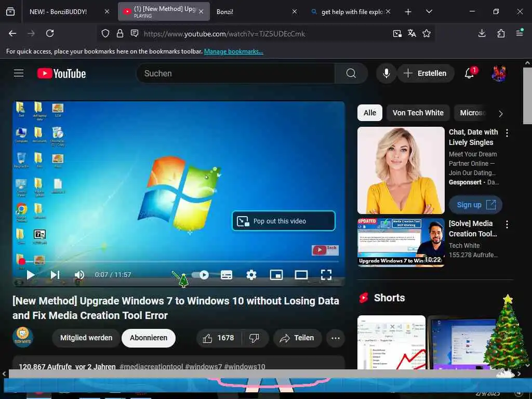Image resolution: width=532 pixels, height=399 pixels.
Task: Click the address bar URL
Action: click(x=224, y=34)
